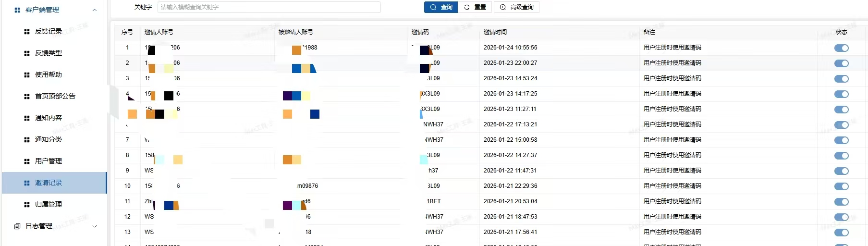Click the 邀请码 column header
Image resolution: width=868 pixels, height=246 pixels.
pyautogui.click(x=420, y=32)
